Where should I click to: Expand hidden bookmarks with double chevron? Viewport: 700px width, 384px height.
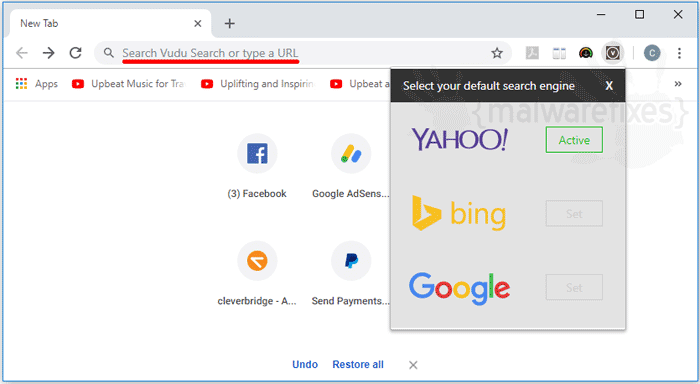coord(678,83)
